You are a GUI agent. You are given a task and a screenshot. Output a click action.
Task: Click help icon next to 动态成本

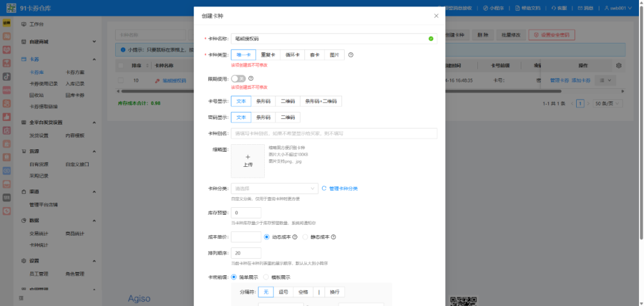point(295,237)
